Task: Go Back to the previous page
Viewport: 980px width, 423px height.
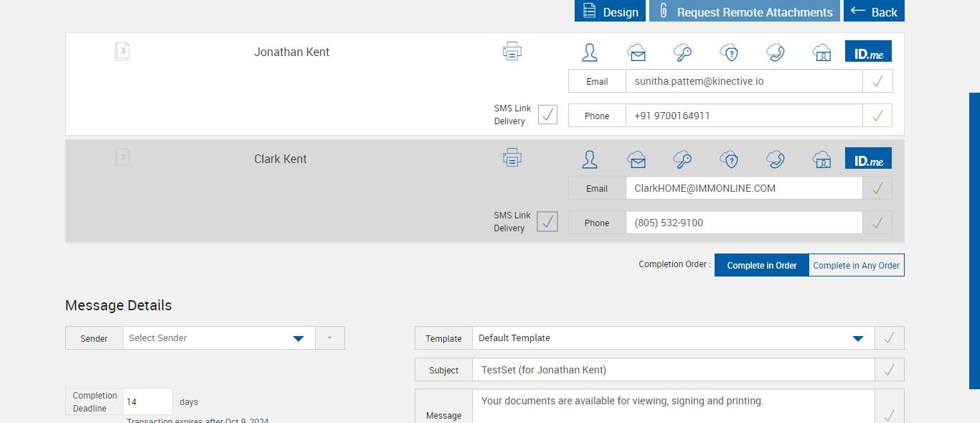Action: coord(874,11)
